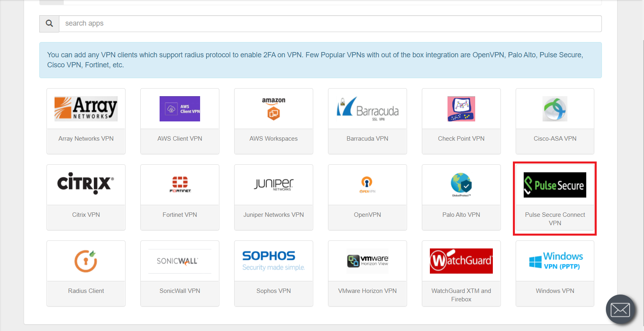Click the Sophos VPN label

(273, 291)
